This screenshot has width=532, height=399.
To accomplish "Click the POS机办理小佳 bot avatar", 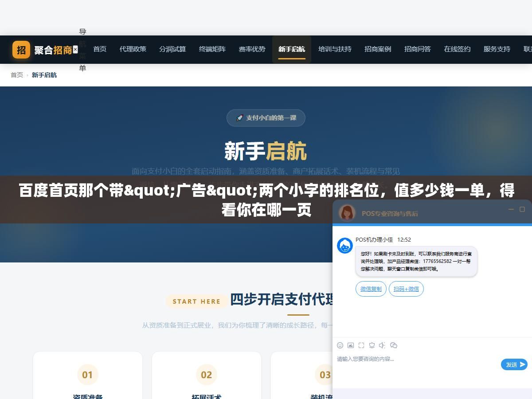I will (345, 246).
